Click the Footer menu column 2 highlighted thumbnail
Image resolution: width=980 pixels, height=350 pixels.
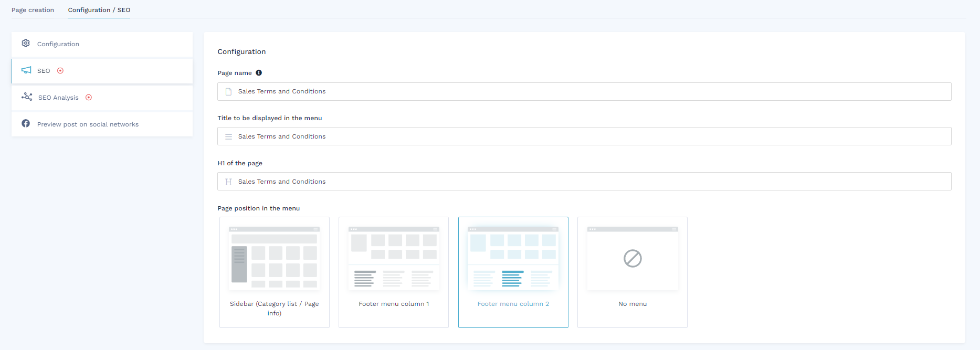coord(513,258)
